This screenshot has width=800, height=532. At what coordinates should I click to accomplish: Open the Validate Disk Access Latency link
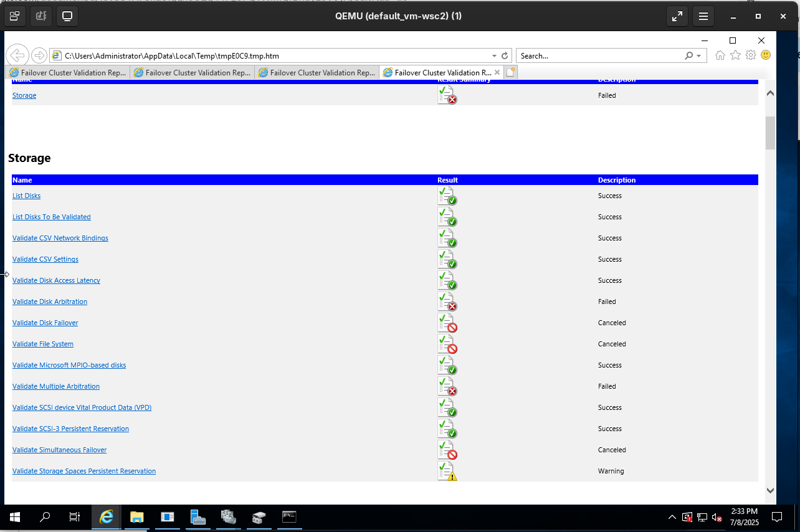(56, 280)
